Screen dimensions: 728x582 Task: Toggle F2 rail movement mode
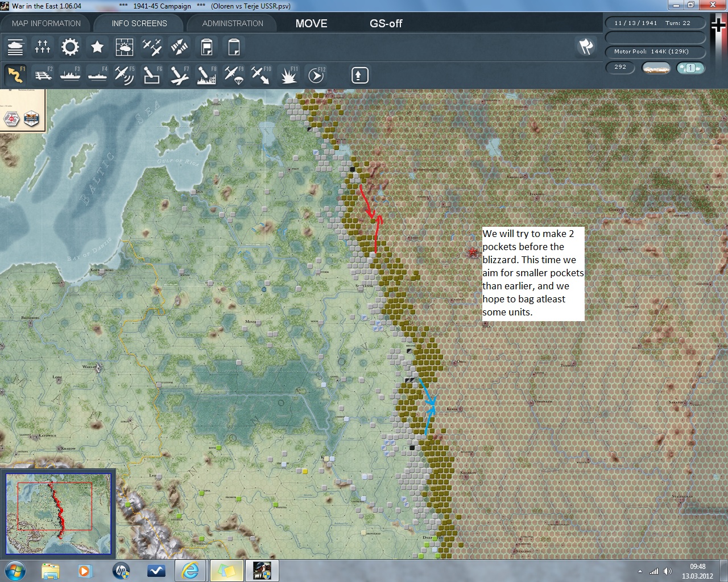[43, 75]
